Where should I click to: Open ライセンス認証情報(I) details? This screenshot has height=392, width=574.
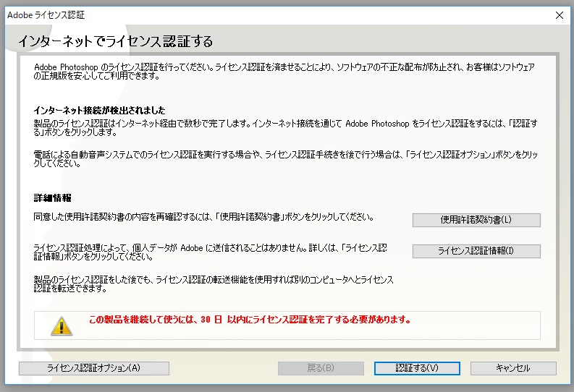tap(476, 251)
